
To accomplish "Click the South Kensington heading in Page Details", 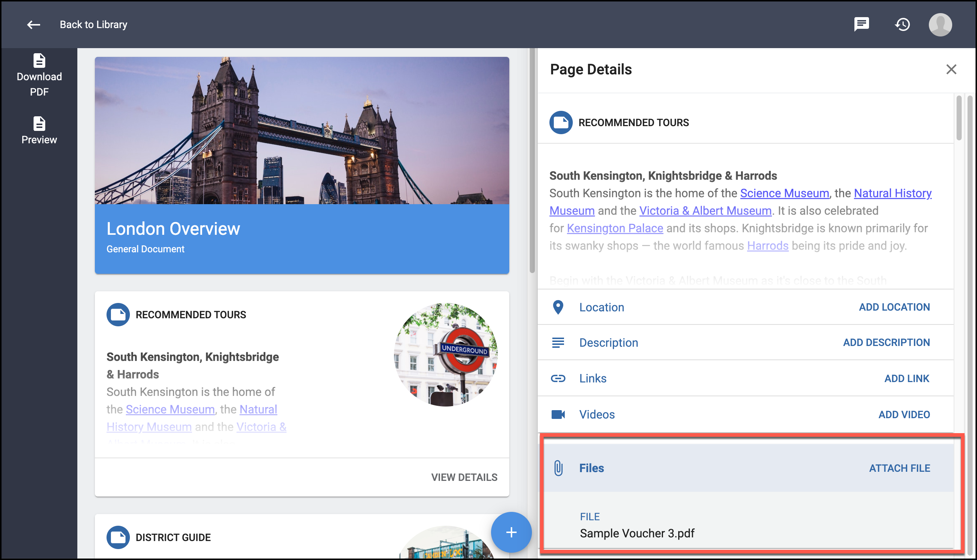I will click(x=663, y=176).
